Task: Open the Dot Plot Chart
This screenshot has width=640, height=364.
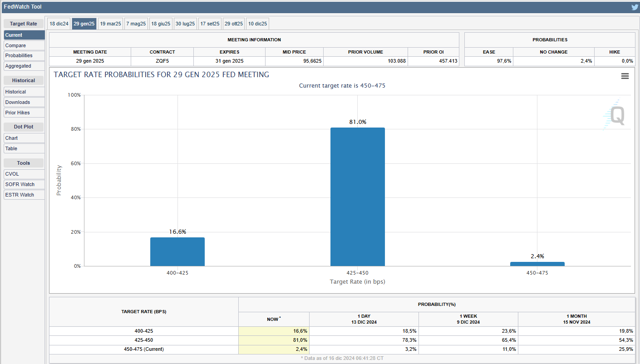Action: (24, 138)
